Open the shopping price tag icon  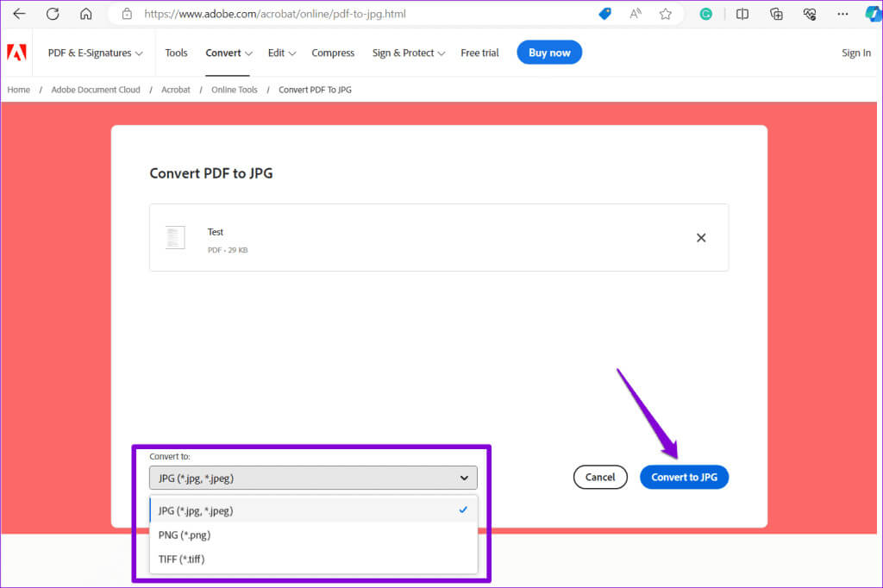604,14
